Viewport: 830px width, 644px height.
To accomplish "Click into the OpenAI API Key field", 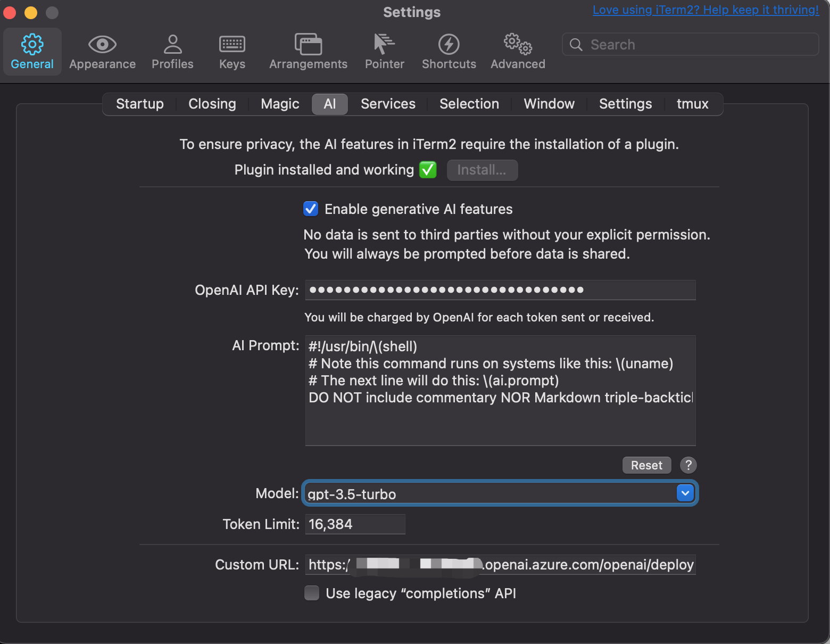I will (501, 290).
